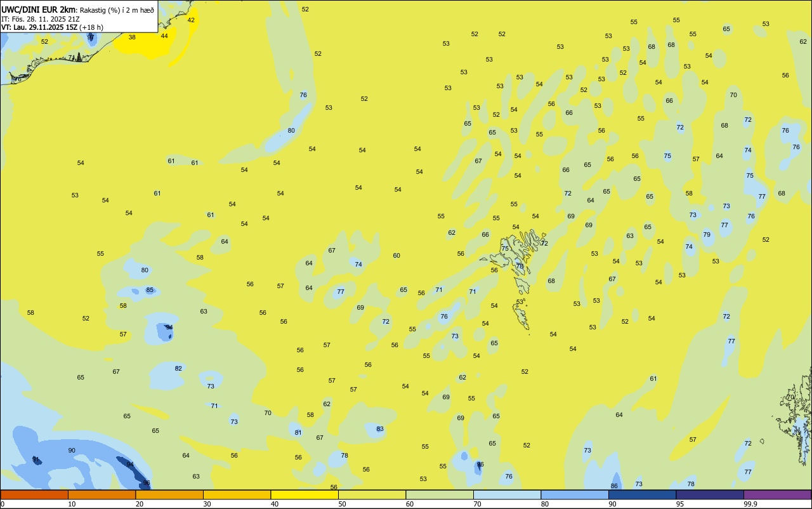Click the humidity value 44 on the map
Screen dimensions: 812x509
click(164, 36)
